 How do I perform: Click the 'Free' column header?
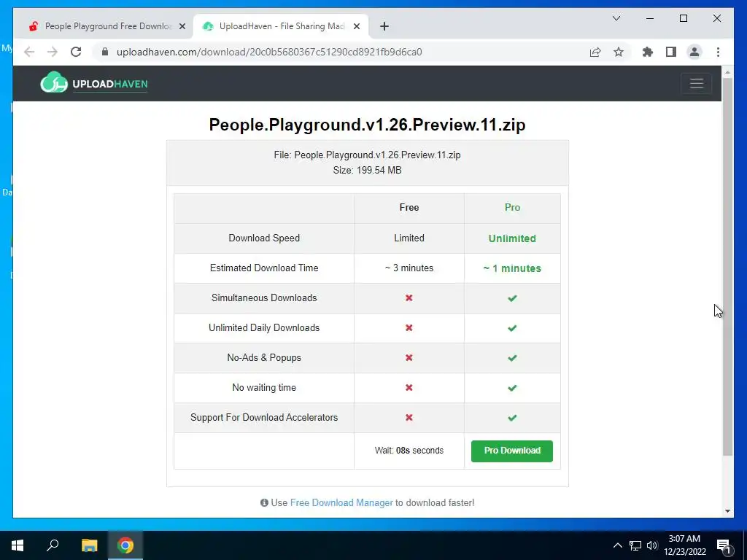409,207
